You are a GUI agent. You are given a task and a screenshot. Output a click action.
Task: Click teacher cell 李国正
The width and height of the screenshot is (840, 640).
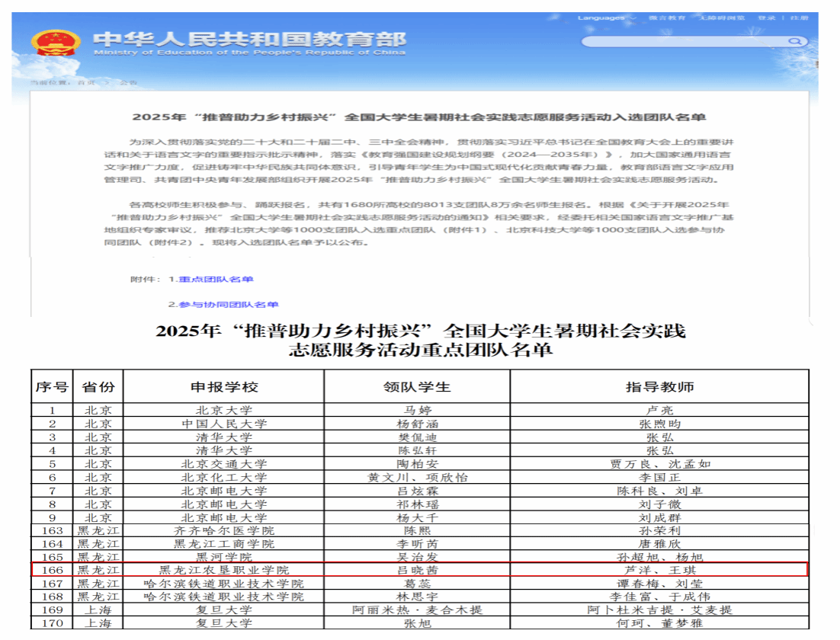tap(659, 477)
